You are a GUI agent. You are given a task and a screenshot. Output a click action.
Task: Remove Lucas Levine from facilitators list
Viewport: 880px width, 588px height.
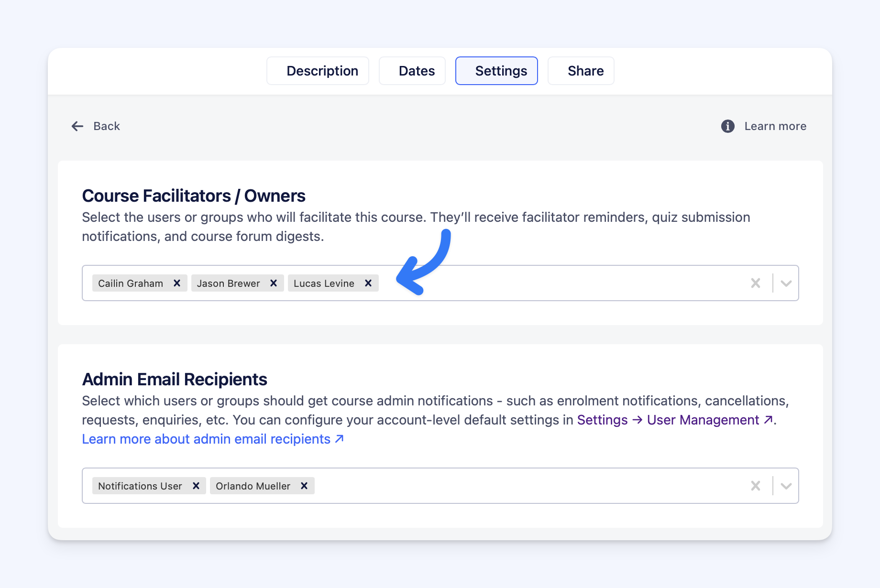(368, 283)
